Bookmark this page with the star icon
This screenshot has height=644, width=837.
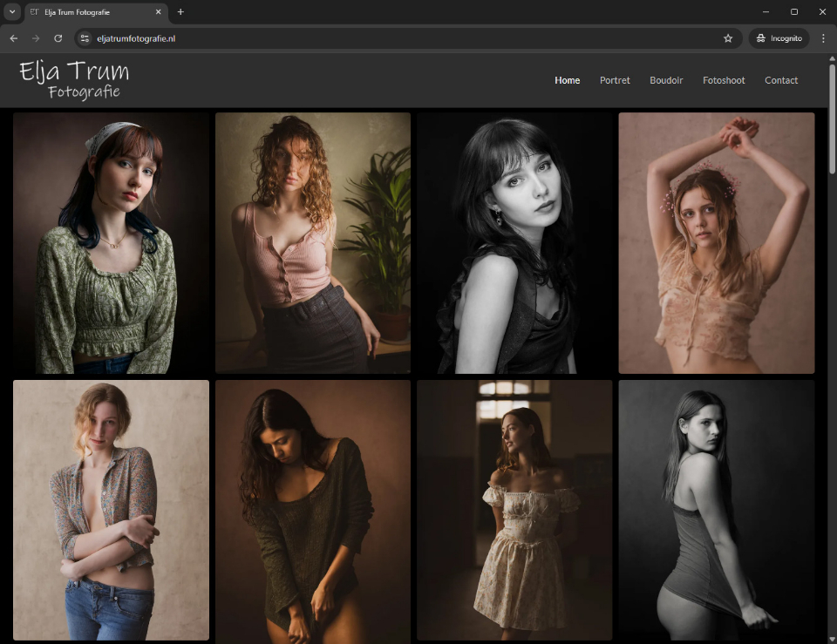pos(727,37)
